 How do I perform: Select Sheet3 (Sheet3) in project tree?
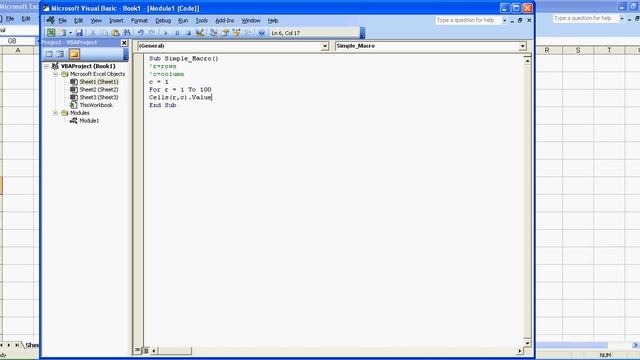point(99,98)
